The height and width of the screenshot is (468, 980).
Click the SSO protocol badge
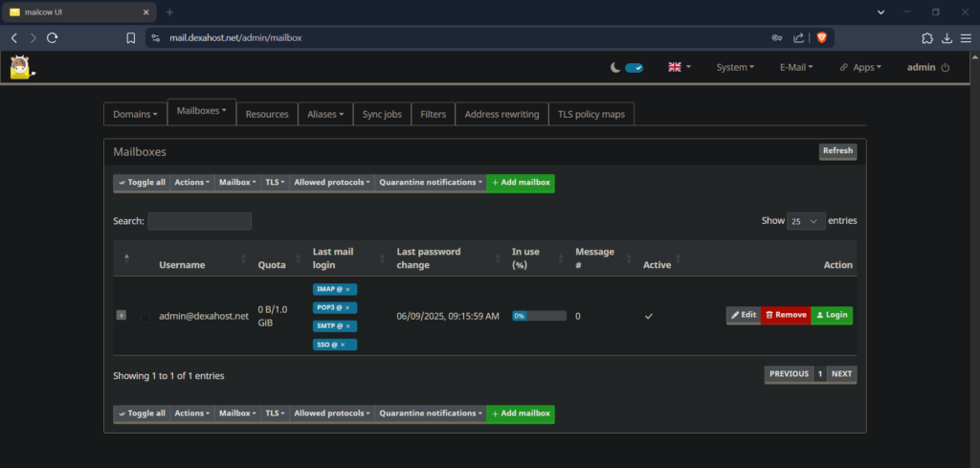coord(335,345)
